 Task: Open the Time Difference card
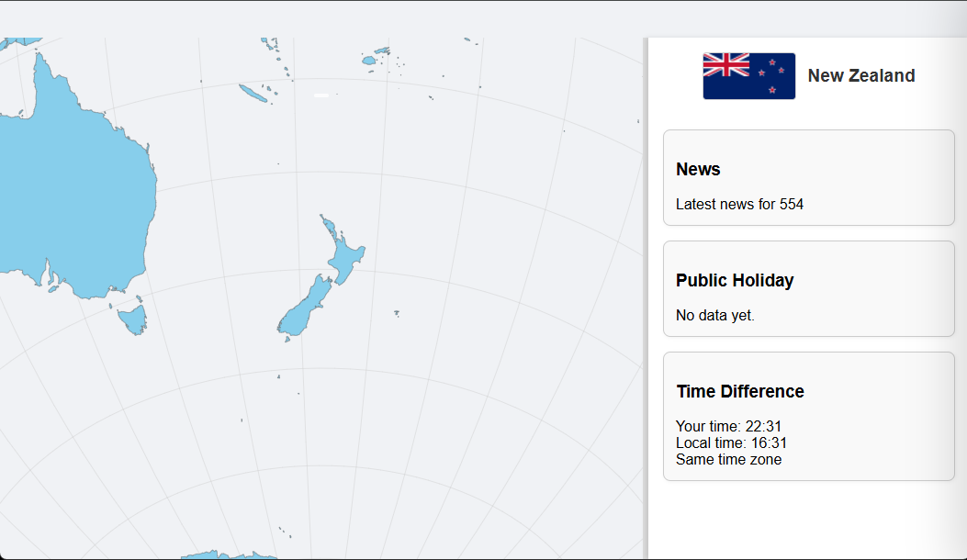(808, 415)
